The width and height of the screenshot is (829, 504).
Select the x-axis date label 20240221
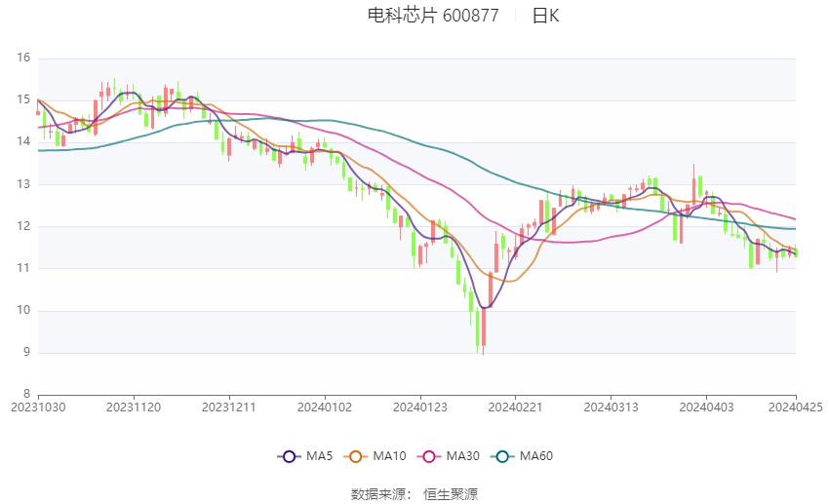pos(516,407)
